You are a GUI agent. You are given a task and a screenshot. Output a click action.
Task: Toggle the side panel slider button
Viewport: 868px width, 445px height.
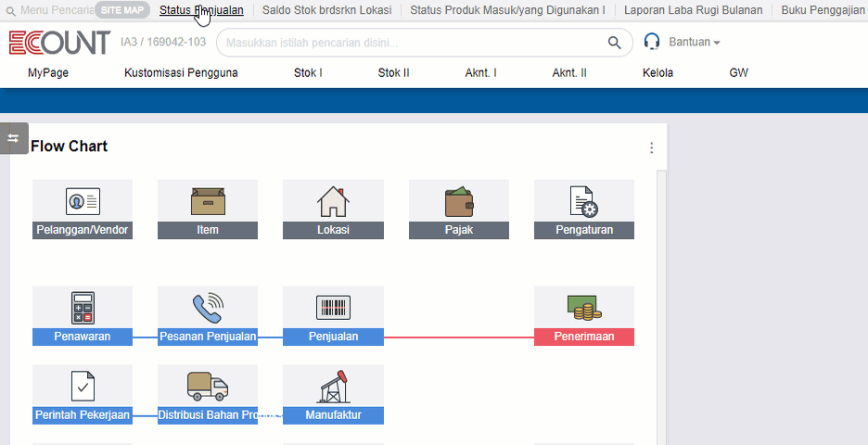coord(13,138)
